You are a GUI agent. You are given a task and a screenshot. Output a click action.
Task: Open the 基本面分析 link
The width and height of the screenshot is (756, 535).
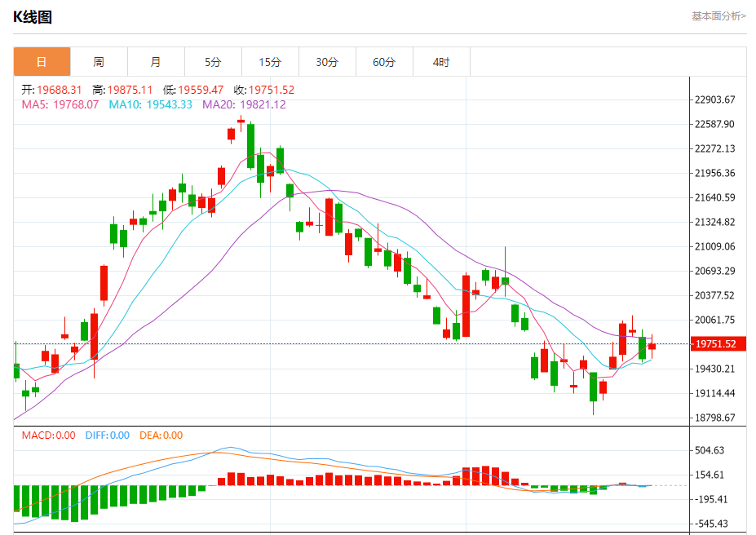pyautogui.click(x=718, y=16)
